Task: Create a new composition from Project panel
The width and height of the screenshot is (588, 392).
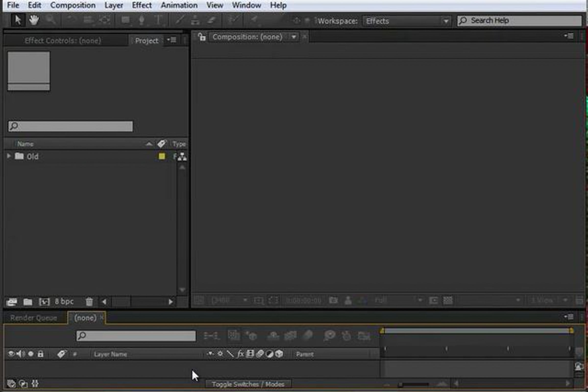Action: click(45, 302)
